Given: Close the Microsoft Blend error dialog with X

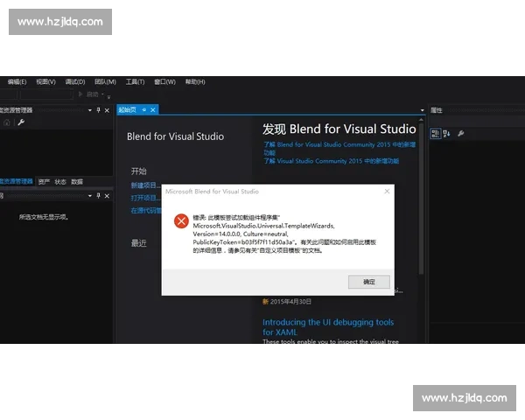Looking at the screenshot, I should 387,192.
